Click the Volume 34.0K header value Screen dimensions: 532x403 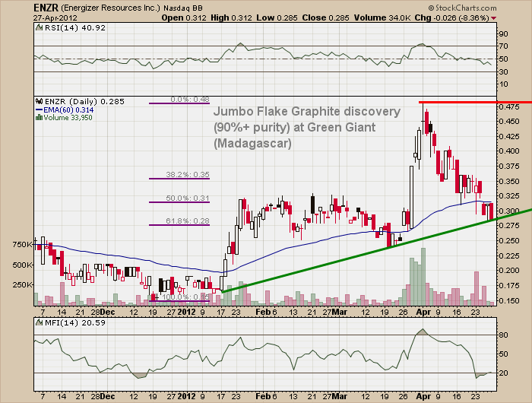pyautogui.click(x=382, y=17)
